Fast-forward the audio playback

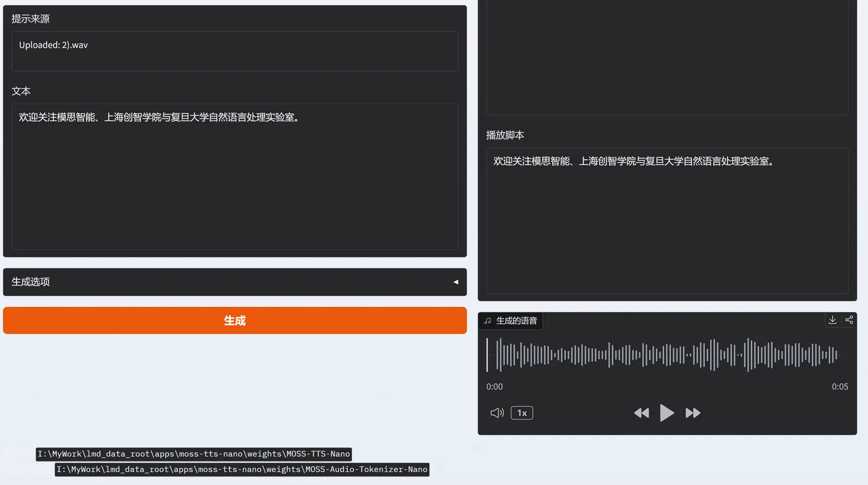693,413
